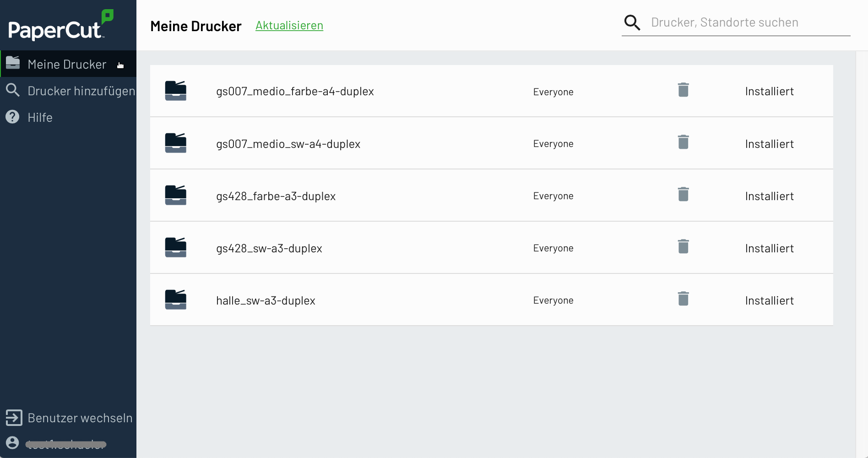
Task: Click the user account avatar icon
Action: 12,443
